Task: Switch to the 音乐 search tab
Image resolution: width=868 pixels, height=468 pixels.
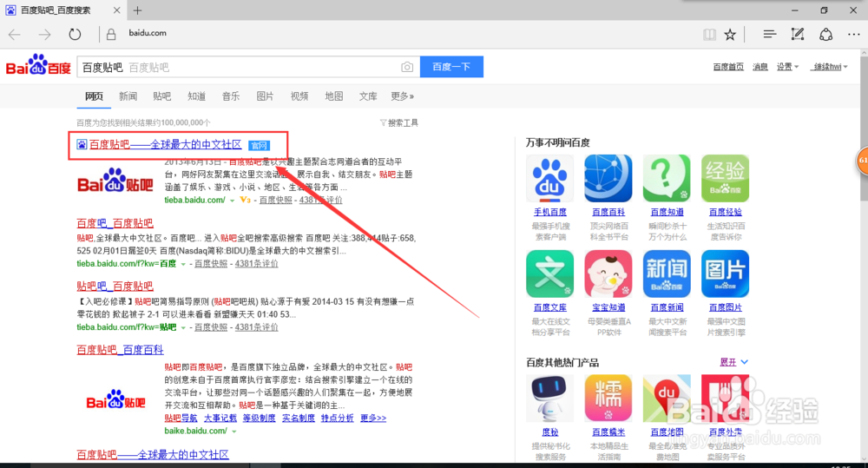Action: click(231, 96)
